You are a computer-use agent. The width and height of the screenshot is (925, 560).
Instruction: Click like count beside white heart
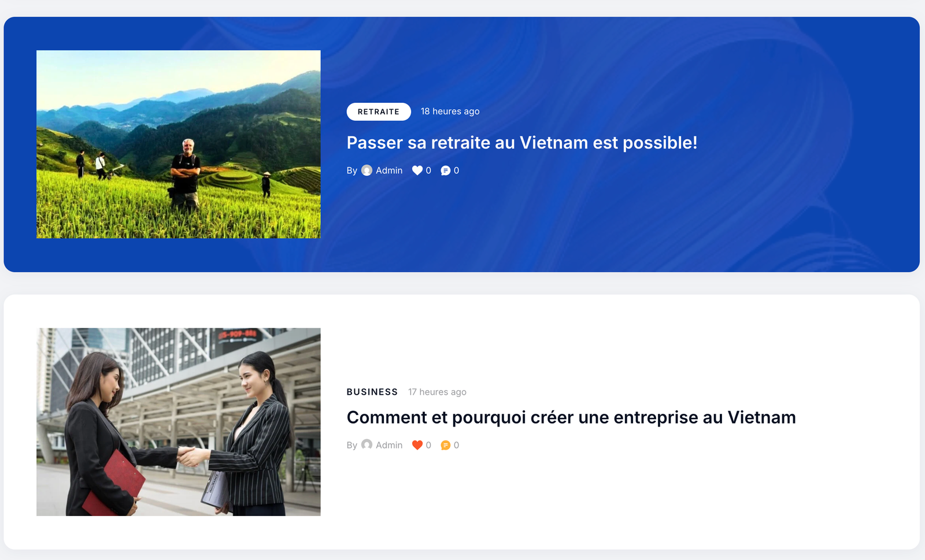[428, 170]
